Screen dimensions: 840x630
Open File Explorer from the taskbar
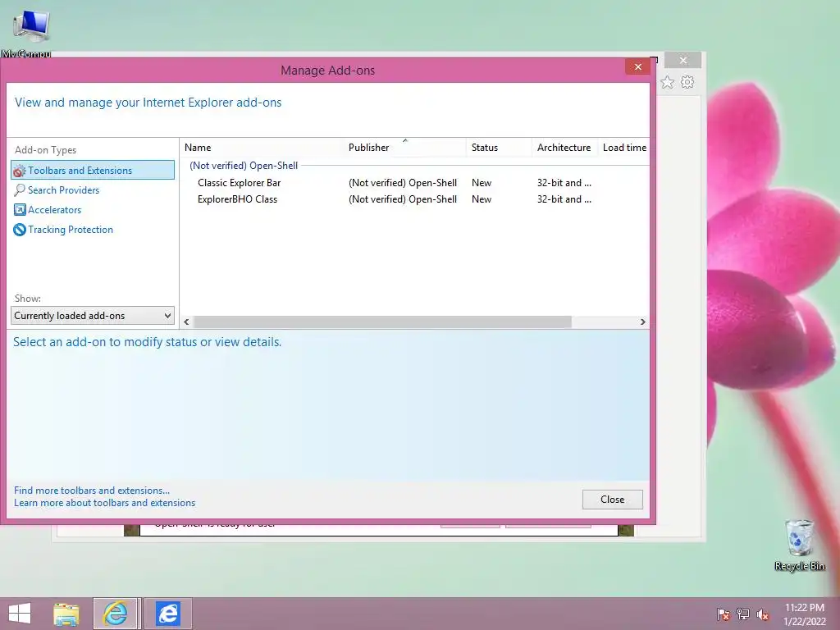66,614
